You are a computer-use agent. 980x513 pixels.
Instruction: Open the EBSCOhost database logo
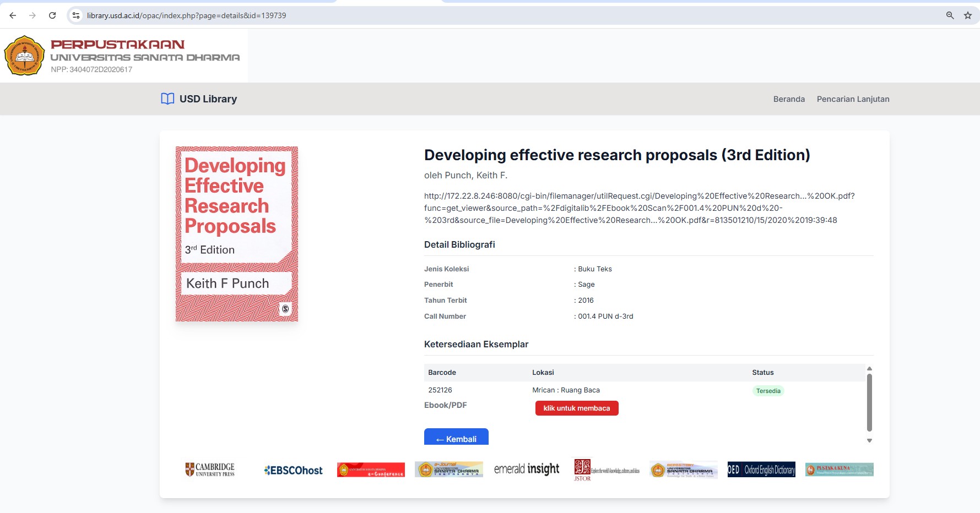pos(293,470)
